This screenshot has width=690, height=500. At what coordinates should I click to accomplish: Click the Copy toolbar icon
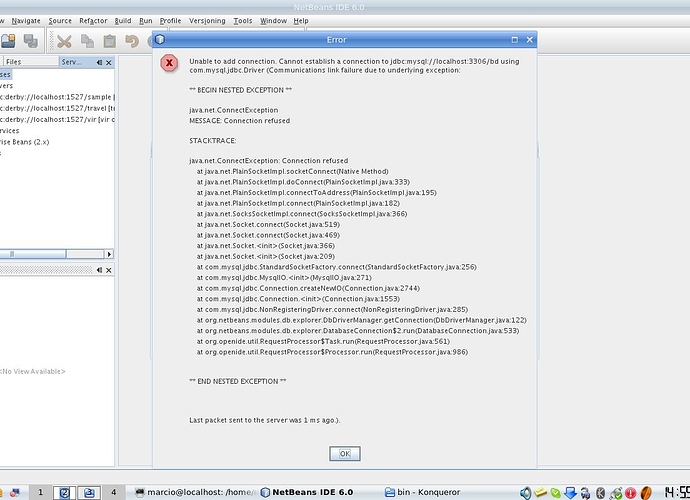(87, 41)
